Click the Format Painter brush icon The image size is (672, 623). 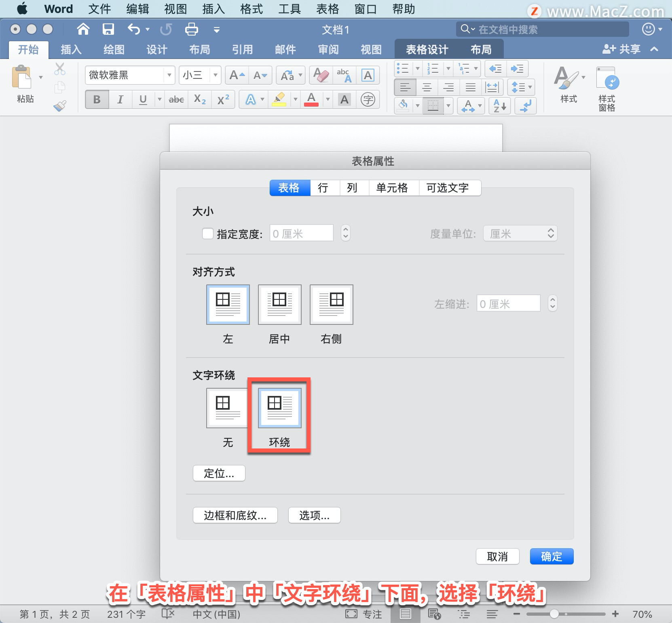(60, 106)
